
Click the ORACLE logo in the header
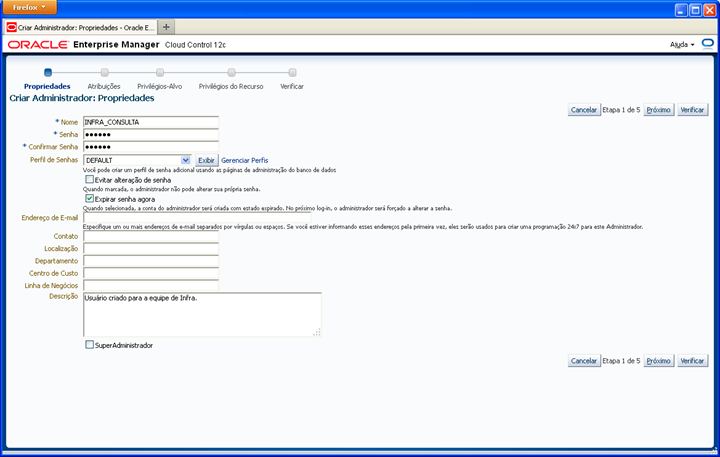(x=38, y=45)
